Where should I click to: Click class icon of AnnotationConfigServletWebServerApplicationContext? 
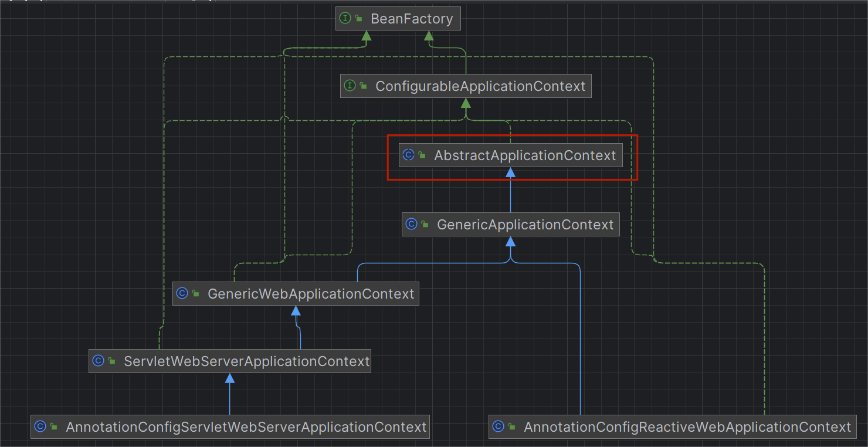40,426
